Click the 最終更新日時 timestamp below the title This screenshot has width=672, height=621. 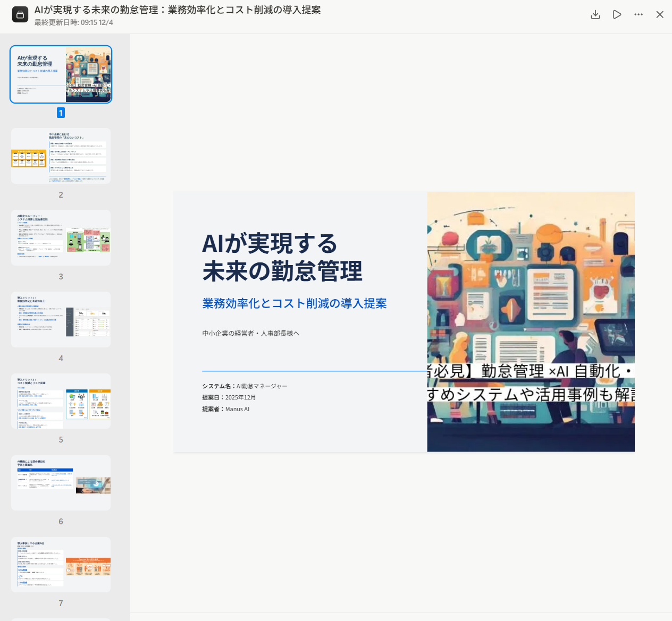click(74, 23)
